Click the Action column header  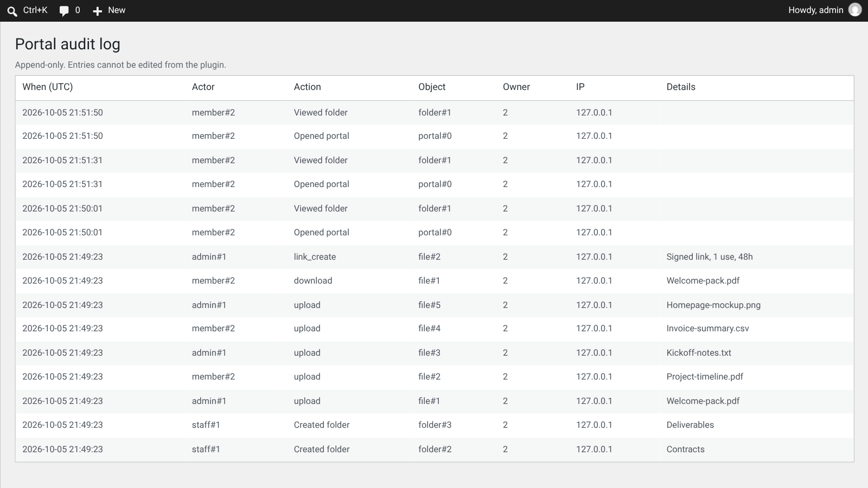307,87
